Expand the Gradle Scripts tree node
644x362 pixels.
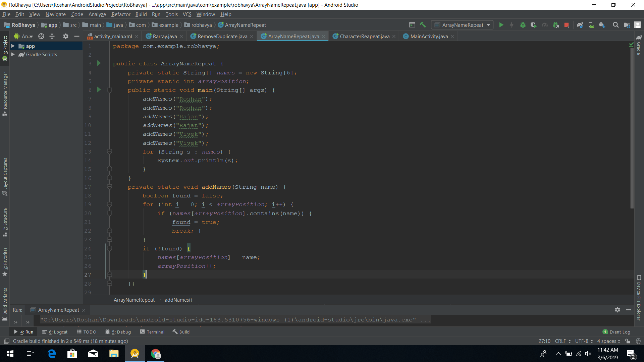(13, 54)
